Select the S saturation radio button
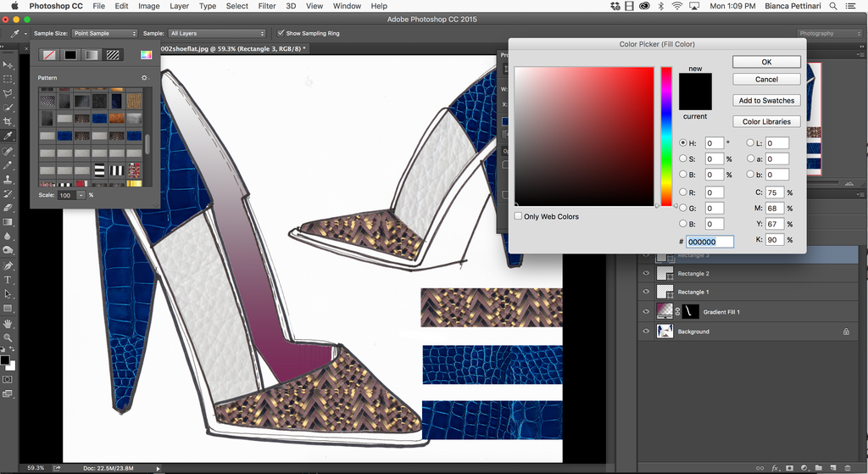Image resolution: width=868 pixels, height=474 pixels. (683, 159)
